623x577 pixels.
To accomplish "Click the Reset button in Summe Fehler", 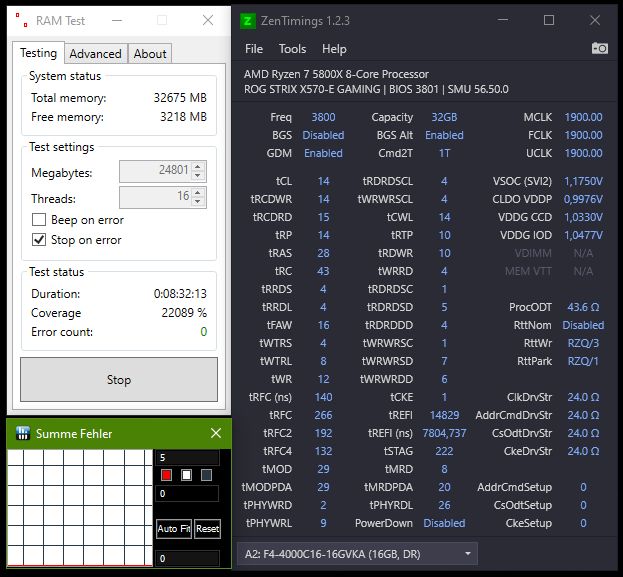I will tap(207, 529).
